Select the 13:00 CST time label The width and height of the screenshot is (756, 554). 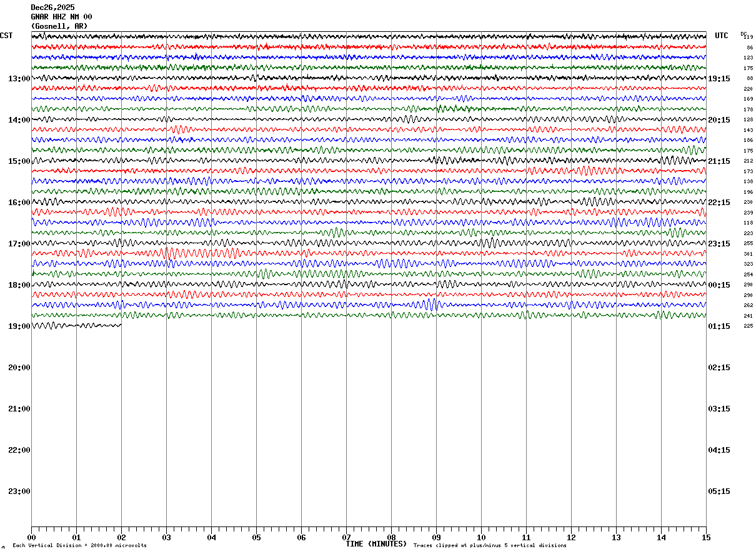(19, 79)
